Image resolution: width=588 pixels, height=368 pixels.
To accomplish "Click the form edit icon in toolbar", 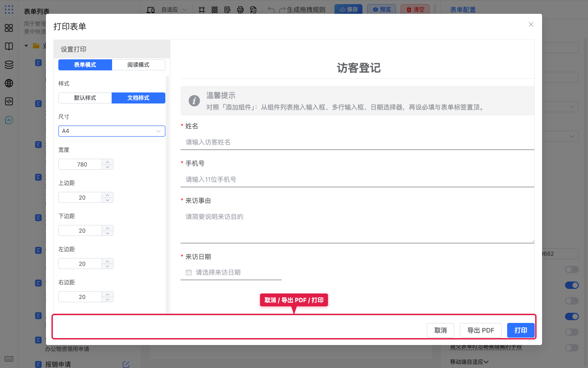I will tap(227, 10).
